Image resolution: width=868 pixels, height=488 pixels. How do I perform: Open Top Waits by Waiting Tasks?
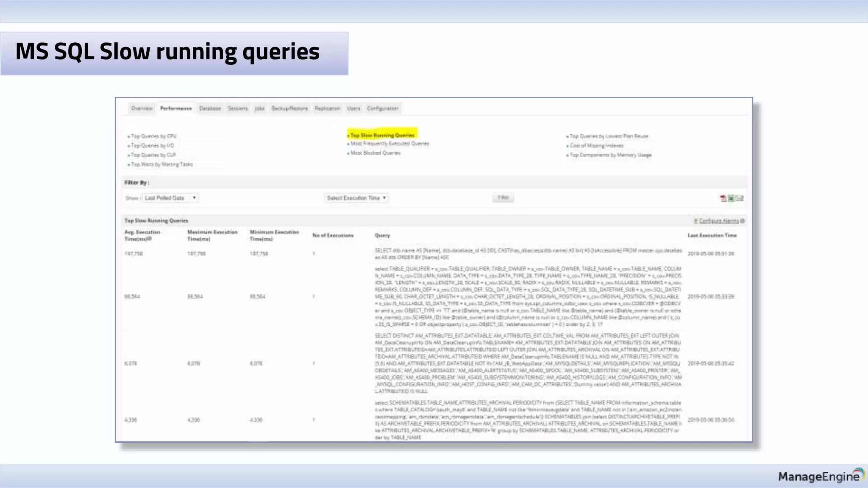(x=162, y=164)
